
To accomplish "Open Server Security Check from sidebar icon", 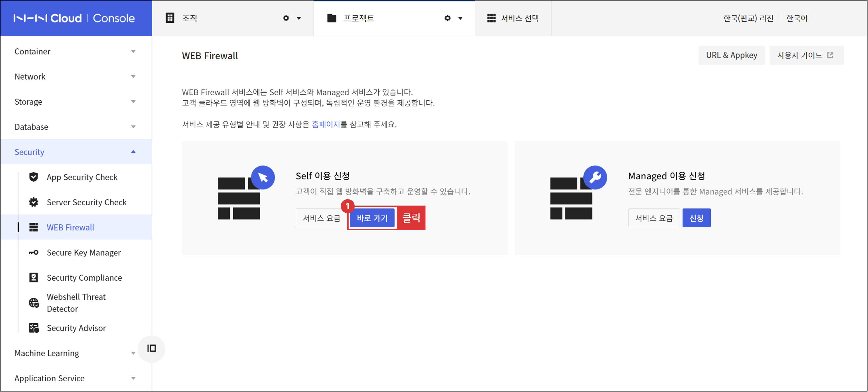I will [34, 202].
